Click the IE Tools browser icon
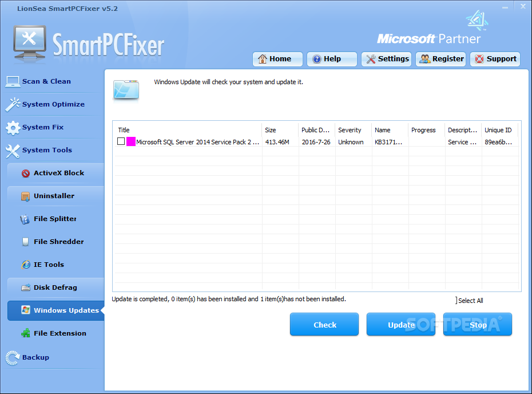The width and height of the screenshot is (532, 394). coord(26,265)
